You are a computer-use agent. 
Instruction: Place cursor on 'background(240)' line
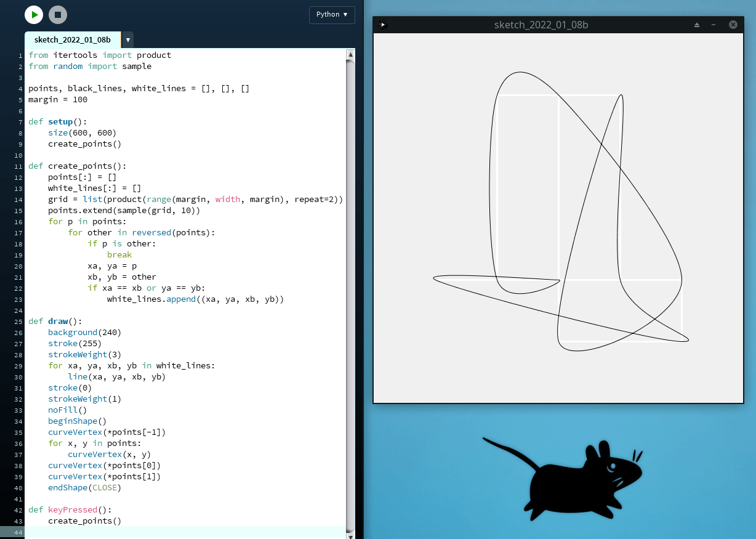85,333
